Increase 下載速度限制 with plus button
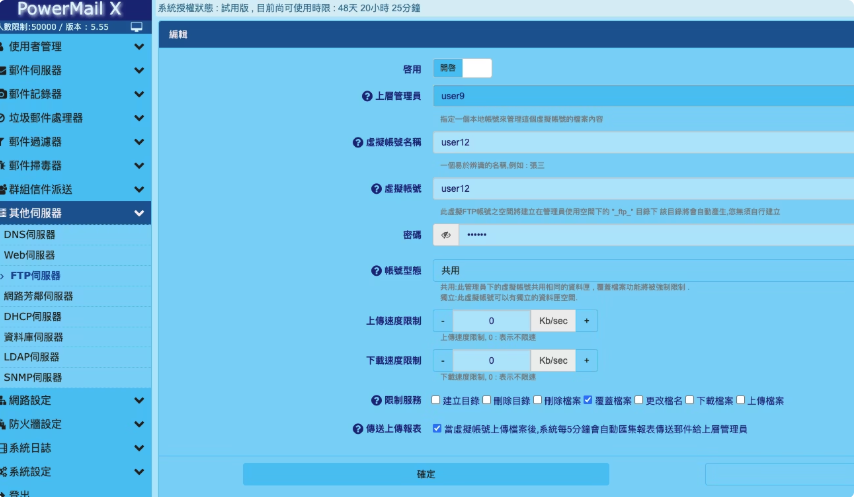This screenshot has height=497, width=857. [x=586, y=361]
